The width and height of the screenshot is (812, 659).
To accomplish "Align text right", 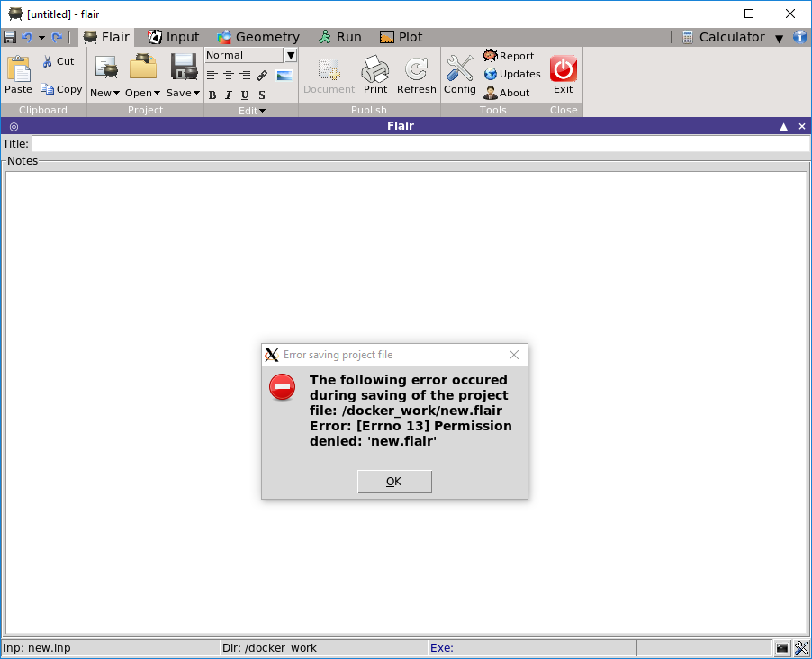I will tap(245, 76).
